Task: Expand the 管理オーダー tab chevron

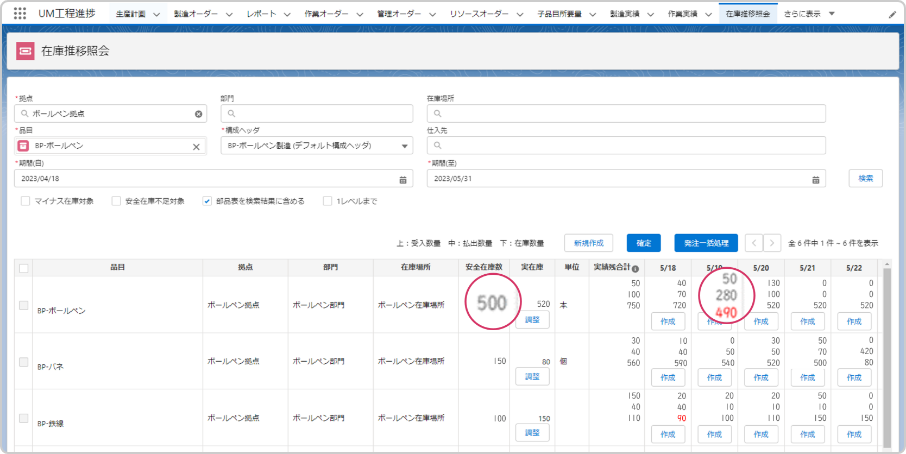Action: (x=432, y=14)
